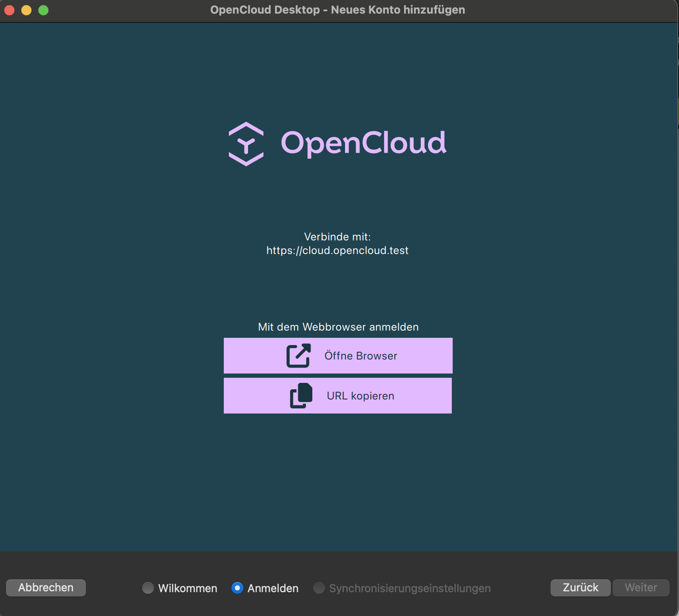
Task: Minimize the window with the yellow button
Action: pyautogui.click(x=26, y=10)
